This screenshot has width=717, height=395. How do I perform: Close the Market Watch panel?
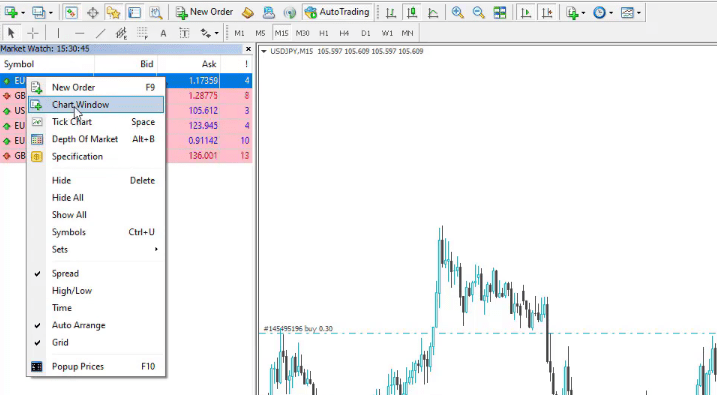coord(248,49)
